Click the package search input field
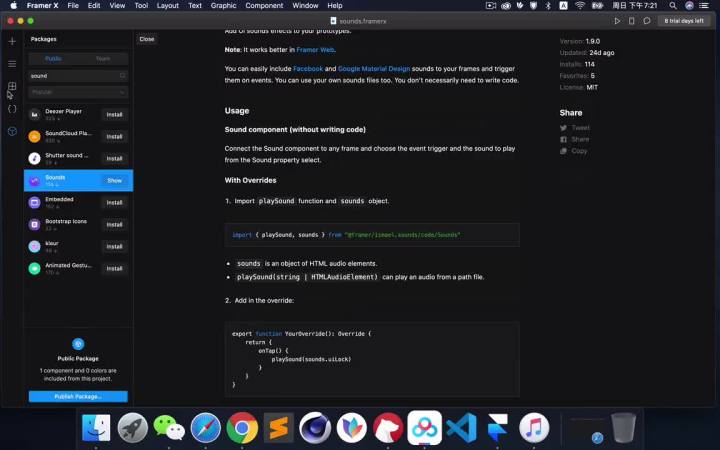 (x=78, y=76)
